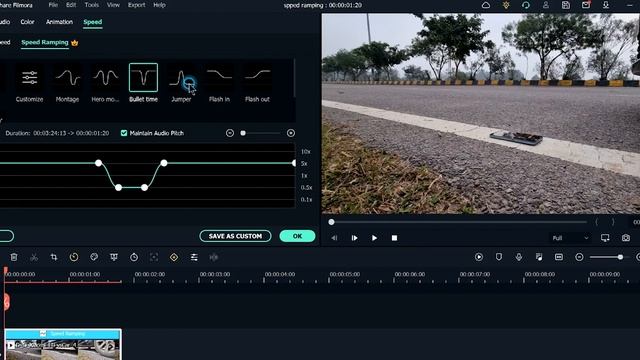Open the audio mixer icon
Viewport: 640px width, 360px height.
click(539, 257)
